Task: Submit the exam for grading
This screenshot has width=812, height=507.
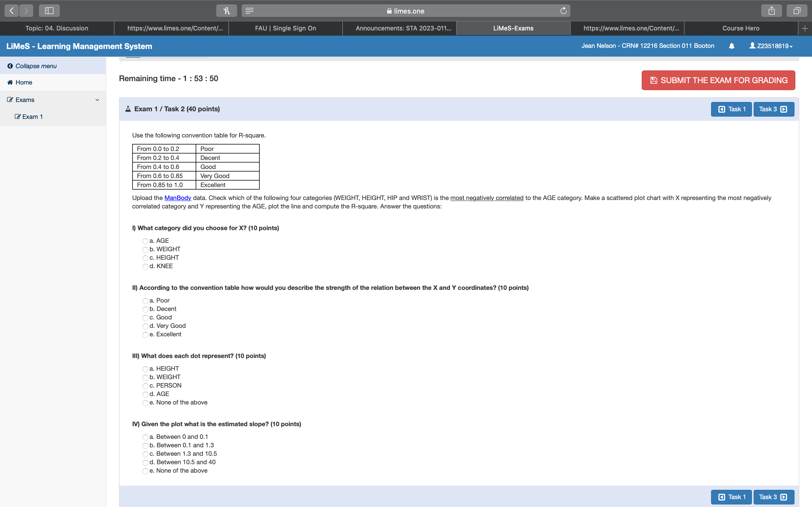Action: tap(718, 80)
